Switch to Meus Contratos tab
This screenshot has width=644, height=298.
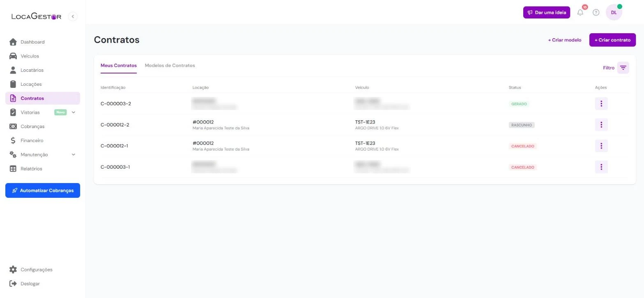(x=119, y=65)
